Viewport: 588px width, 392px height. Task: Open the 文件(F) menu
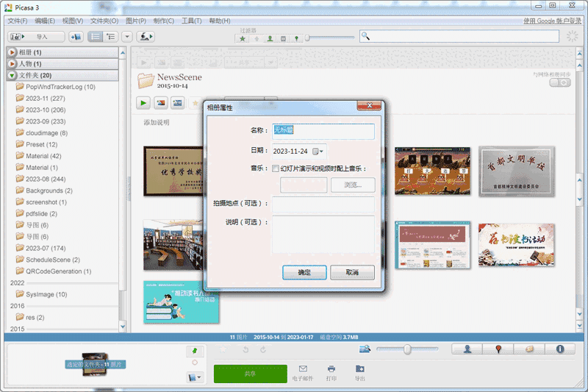tap(18, 21)
